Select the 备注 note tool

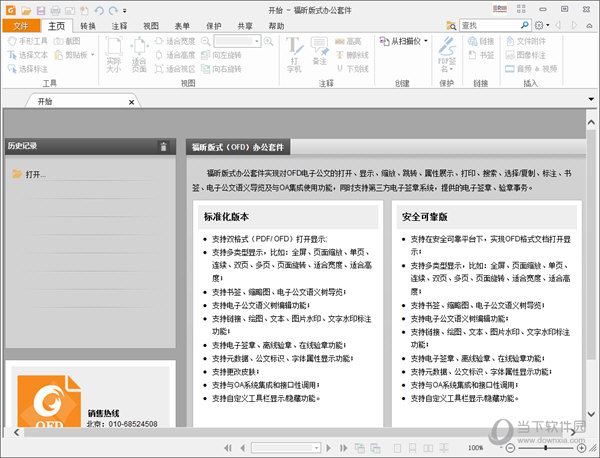coord(320,51)
